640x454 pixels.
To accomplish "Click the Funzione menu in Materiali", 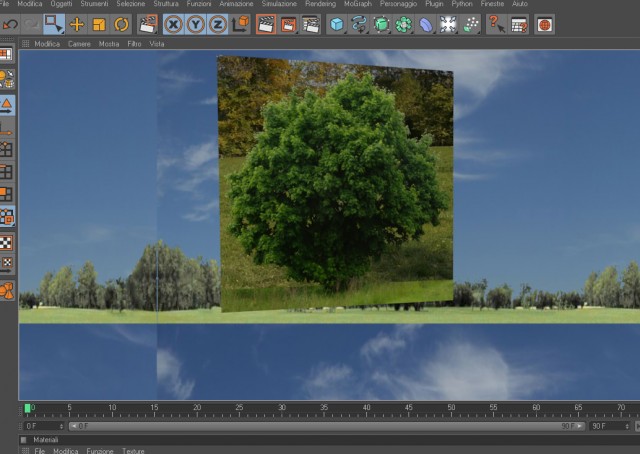I will point(100,451).
